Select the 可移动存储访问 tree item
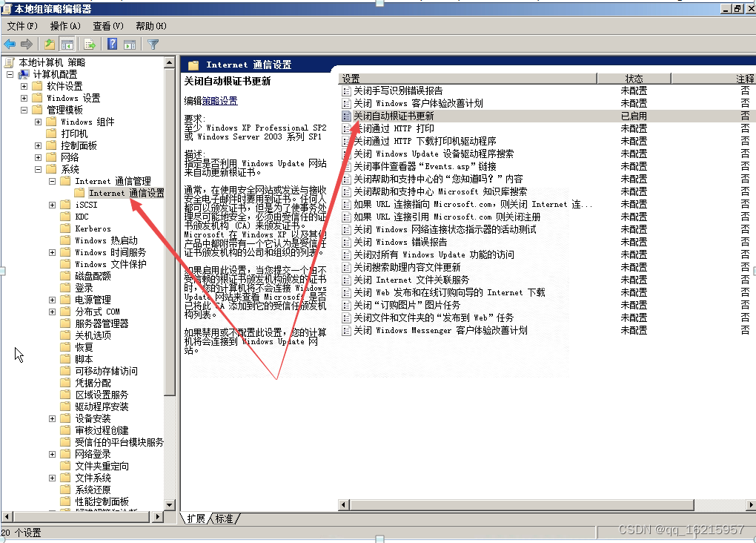The height and width of the screenshot is (543, 756). [x=106, y=371]
